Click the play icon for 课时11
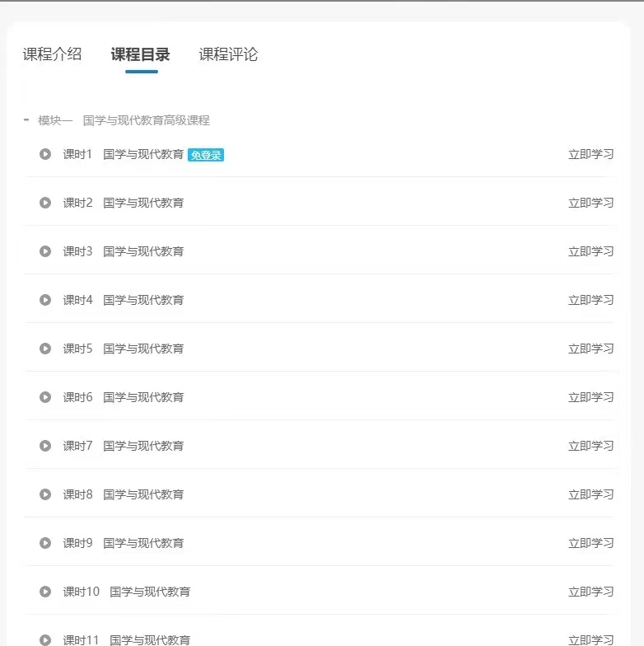 pyautogui.click(x=45, y=639)
